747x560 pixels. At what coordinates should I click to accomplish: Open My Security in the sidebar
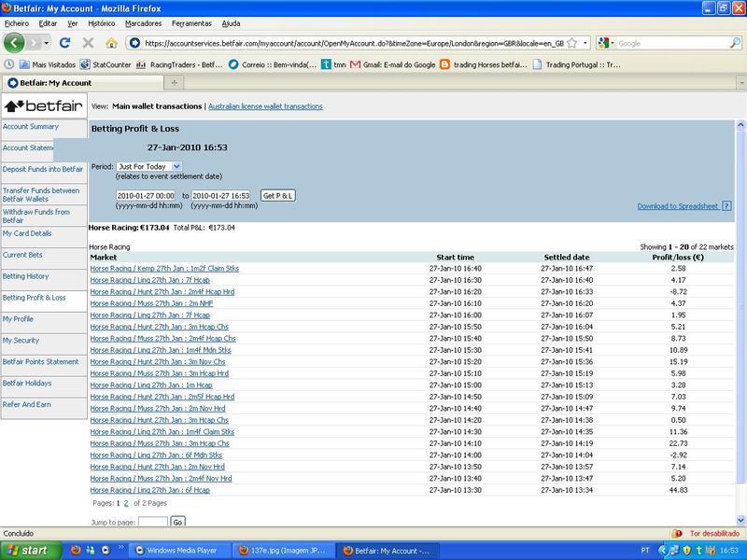(21, 341)
